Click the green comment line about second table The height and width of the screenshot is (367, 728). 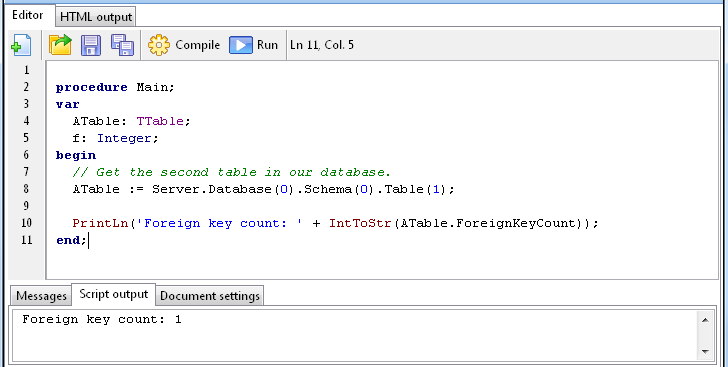click(232, 172)
